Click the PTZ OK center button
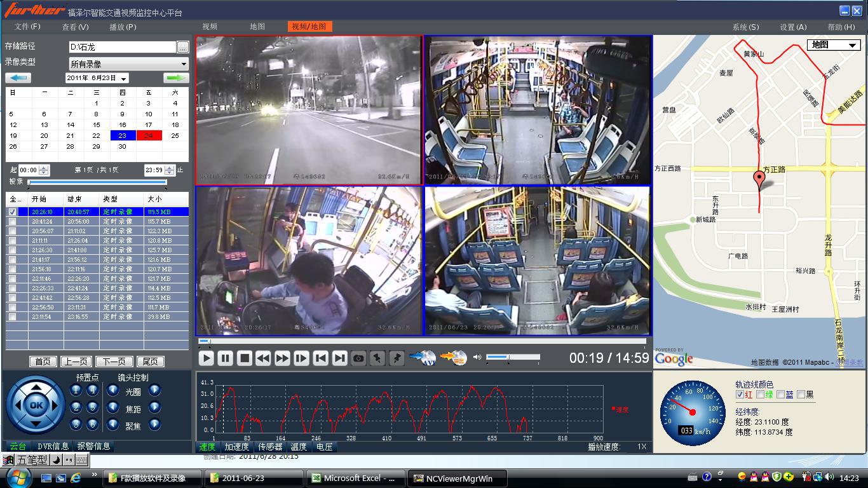868x488 pixels. (36, 405)
